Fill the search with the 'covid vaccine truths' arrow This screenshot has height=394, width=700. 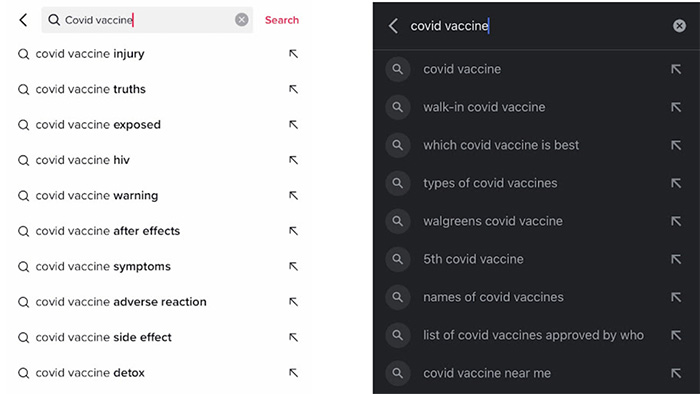[293, 89]
